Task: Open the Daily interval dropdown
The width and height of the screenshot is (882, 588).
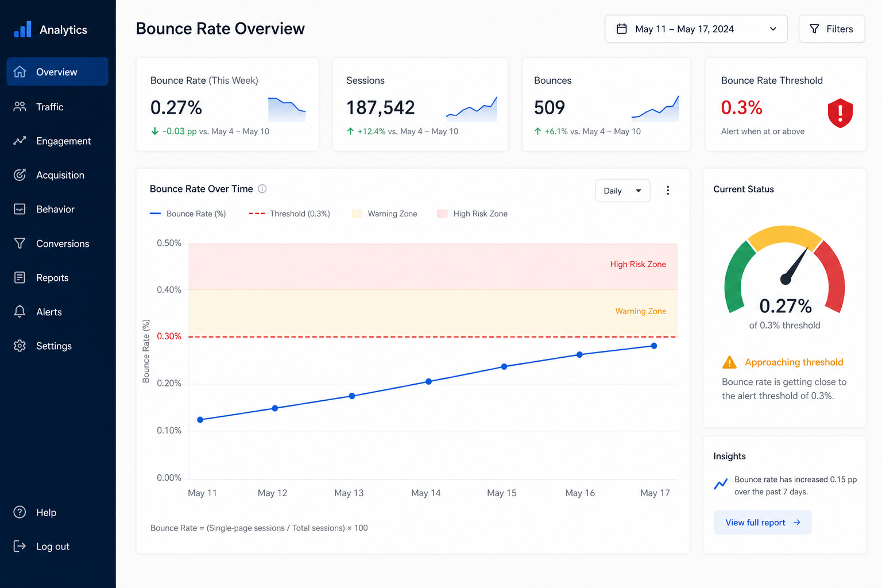Action: click(x=622, y=191)
